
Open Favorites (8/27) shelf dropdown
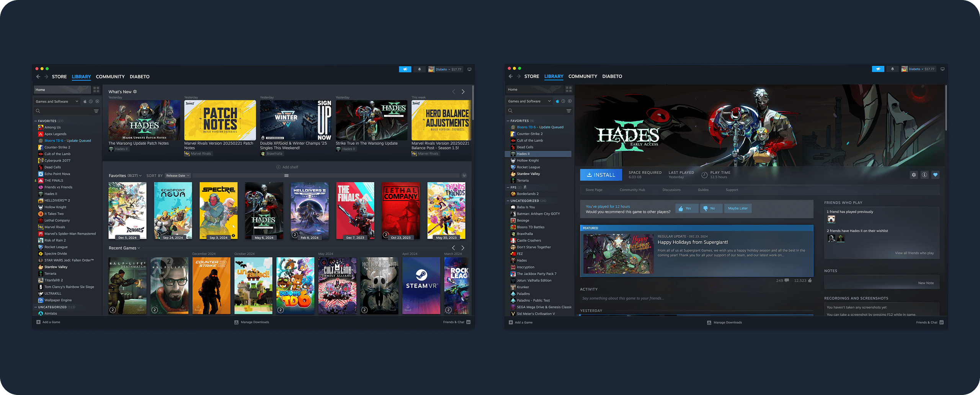coord(125,176)
